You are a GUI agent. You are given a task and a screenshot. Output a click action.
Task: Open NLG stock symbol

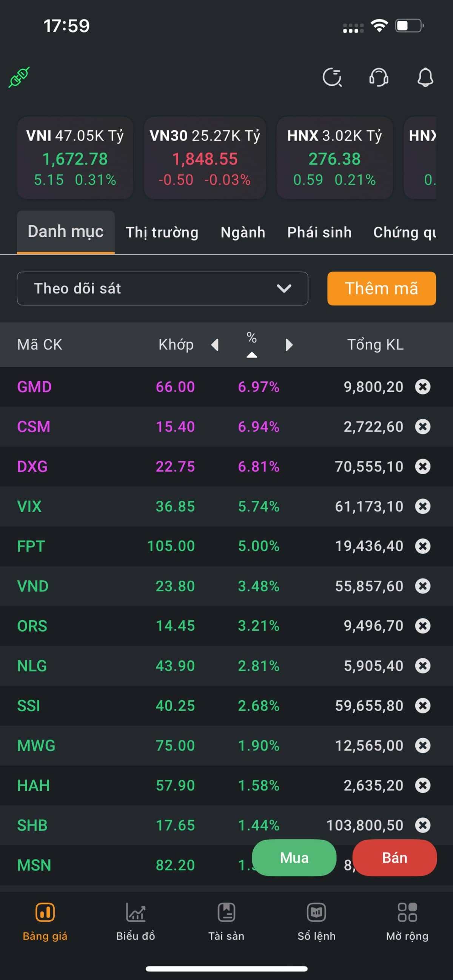pos(32,666)
